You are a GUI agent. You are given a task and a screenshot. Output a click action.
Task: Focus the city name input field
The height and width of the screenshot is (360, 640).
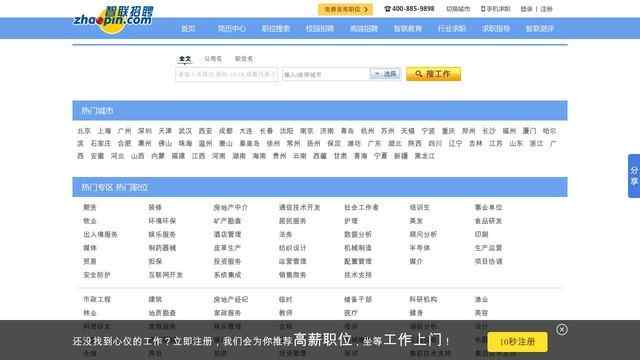tap(326, 75)
